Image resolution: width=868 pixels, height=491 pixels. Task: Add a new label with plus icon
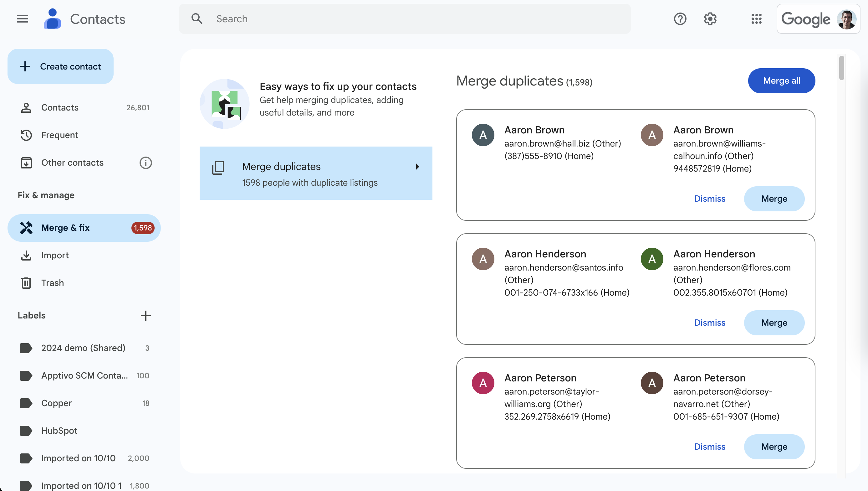click(146, 316)
